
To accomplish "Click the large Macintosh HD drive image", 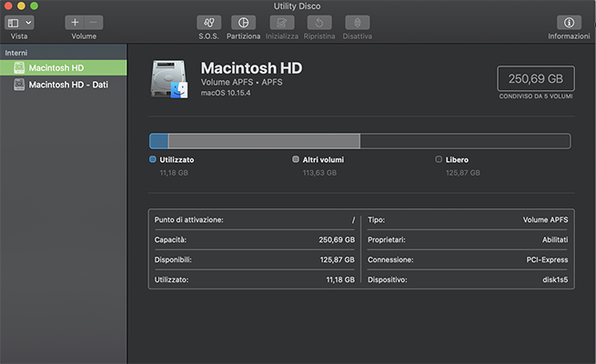I will pos(169,79).
